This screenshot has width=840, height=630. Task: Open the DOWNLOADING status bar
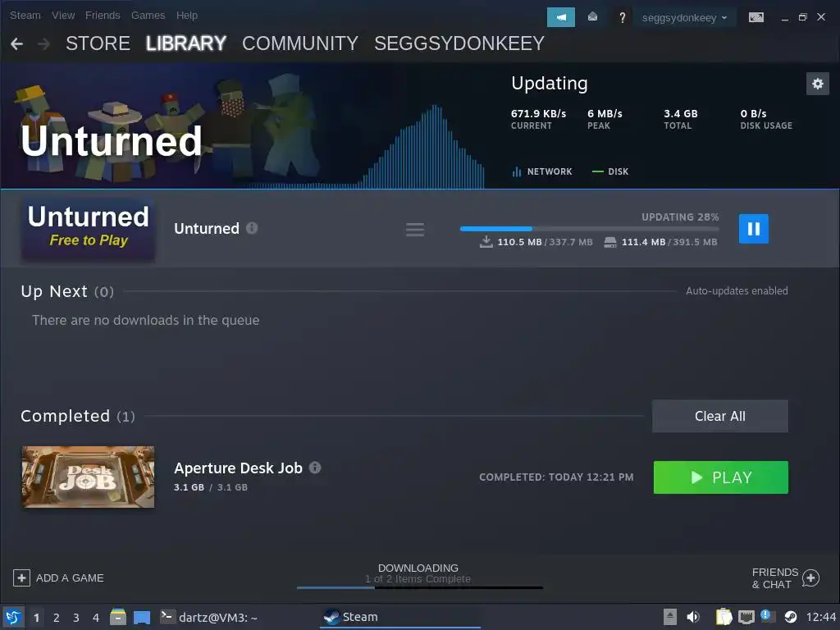pyautogui.click(x=418, y=575)
